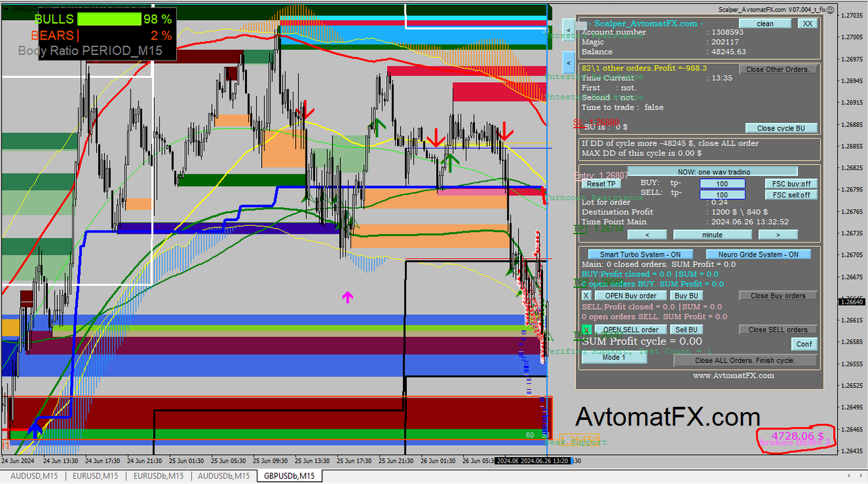Click '<' stepper left of minute
Image resolution: width=868 pixels, height=484 pixels.
pyautogui.click(x=647, y=235)
